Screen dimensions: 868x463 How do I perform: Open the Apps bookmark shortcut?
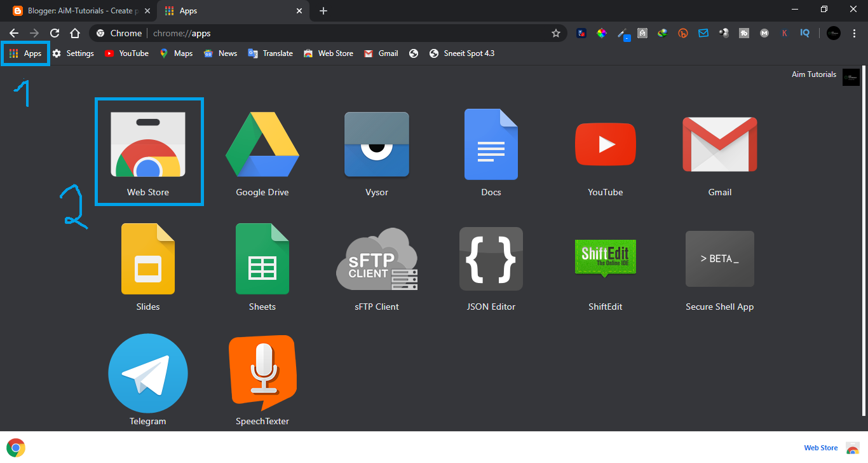[26, 53]
